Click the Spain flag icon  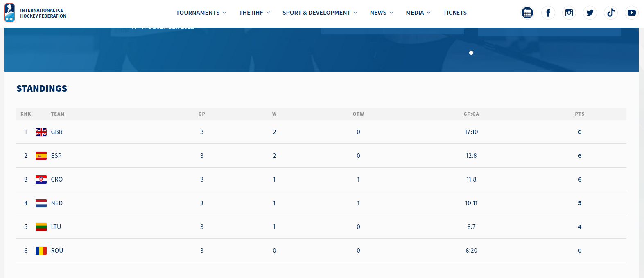(41, 156)
